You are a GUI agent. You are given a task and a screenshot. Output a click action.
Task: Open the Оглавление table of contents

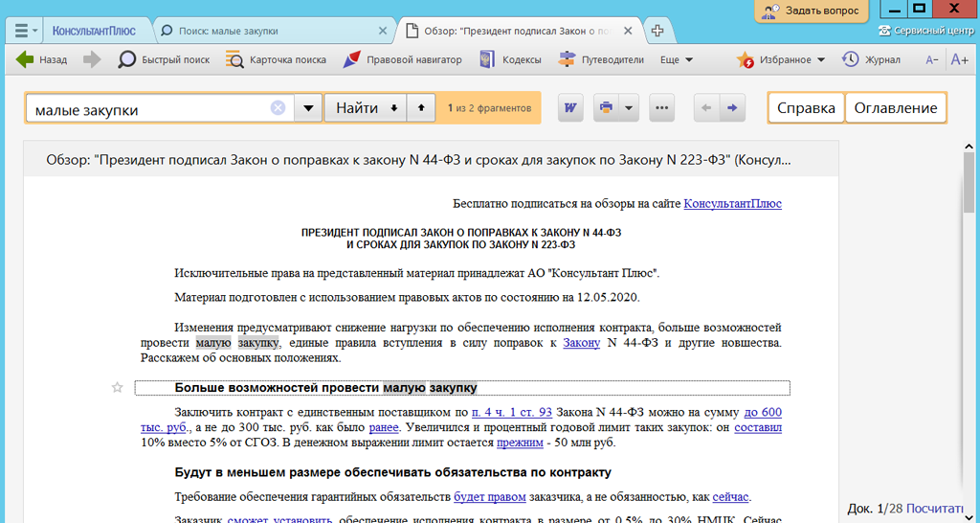click(896, 108)
